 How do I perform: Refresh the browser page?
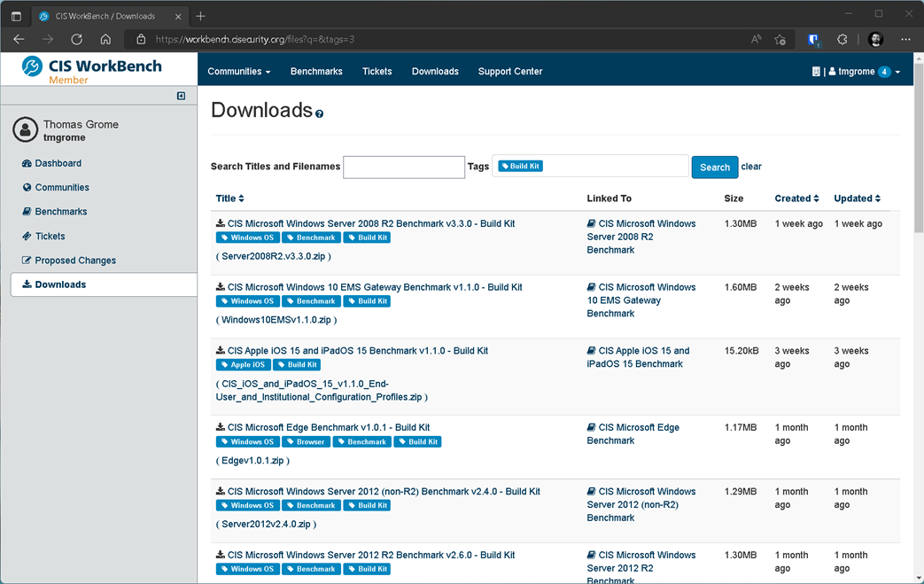coord(76,40)
